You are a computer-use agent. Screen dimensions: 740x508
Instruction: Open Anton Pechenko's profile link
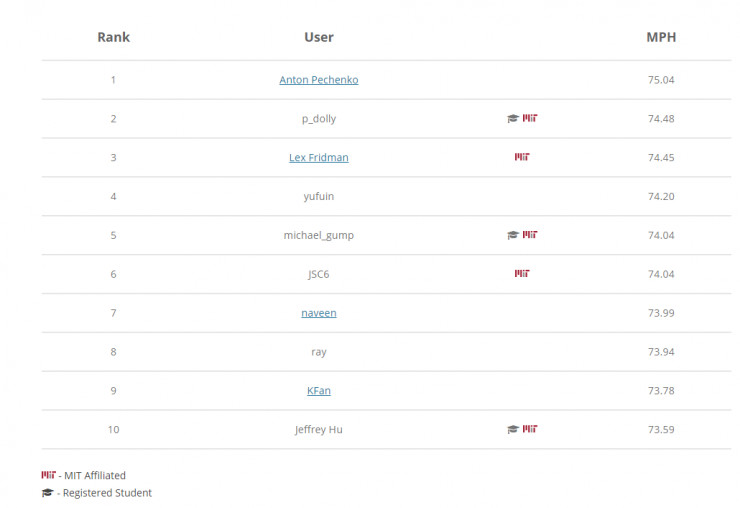319,80
